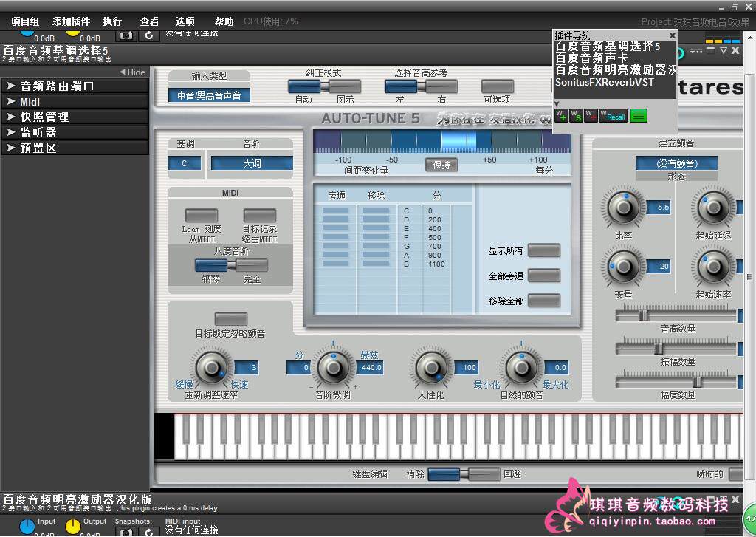This screenshot has width=756, height=537.
Task: Expand the 音频路由端口 section
Action: pyautogui.click(x=75, y=86)
